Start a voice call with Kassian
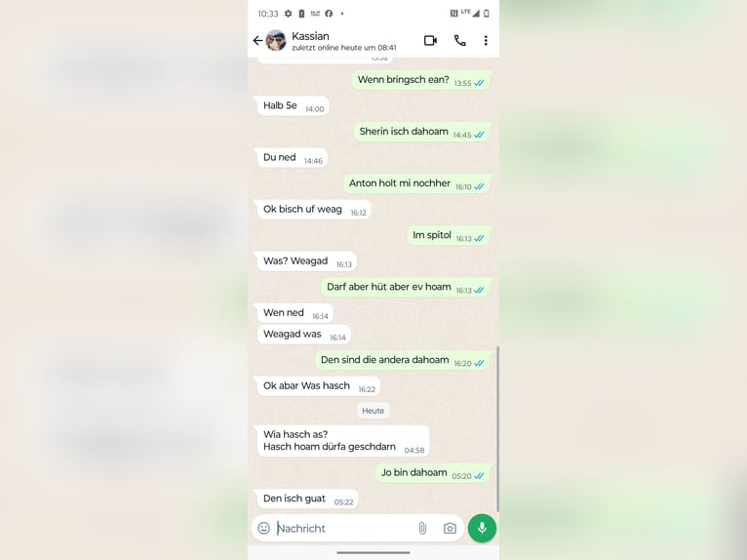Viewport: 747px width, 560px height. click(459, 41)
